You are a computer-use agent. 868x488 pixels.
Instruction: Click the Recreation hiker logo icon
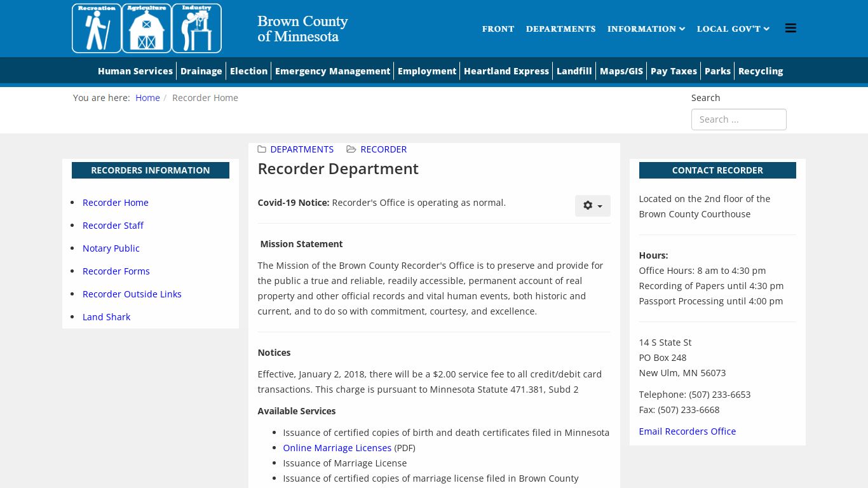click(97, 28)
